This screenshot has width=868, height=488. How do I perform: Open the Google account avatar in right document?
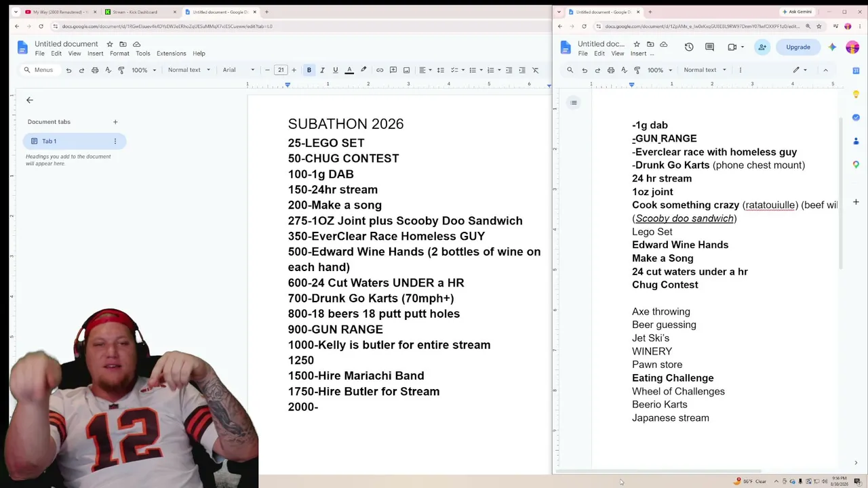(852, 47)
